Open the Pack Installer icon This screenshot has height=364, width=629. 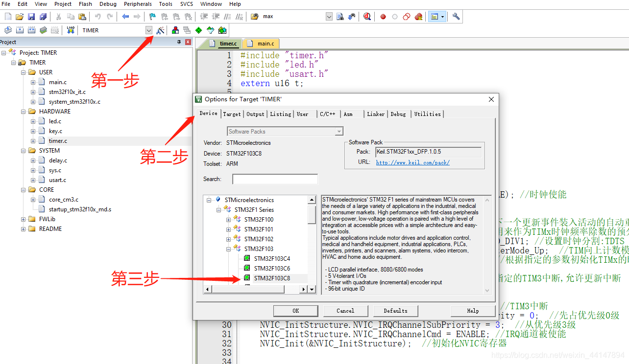(222, 30)
